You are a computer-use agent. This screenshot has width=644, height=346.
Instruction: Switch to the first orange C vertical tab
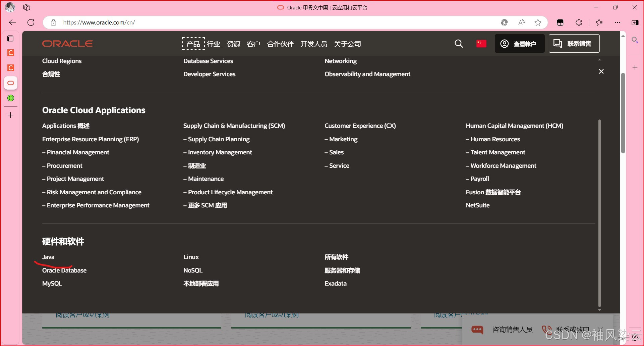(x=11, y=53)
